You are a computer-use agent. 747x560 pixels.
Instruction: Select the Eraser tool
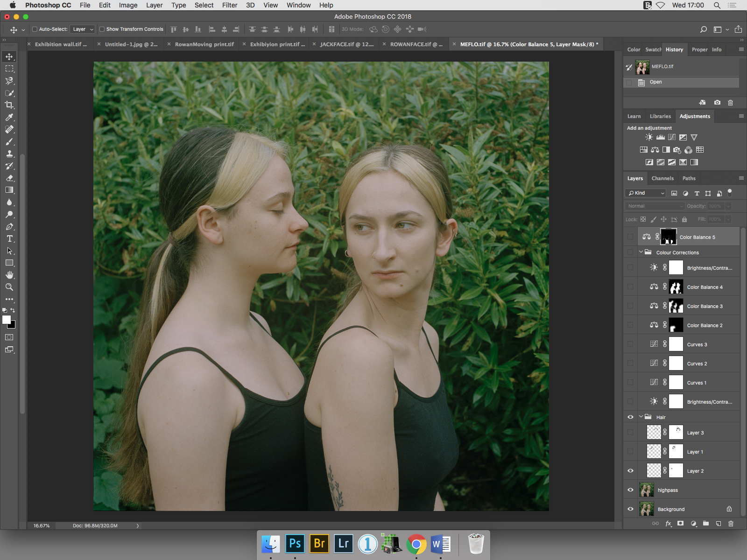[x=9, y=178]
